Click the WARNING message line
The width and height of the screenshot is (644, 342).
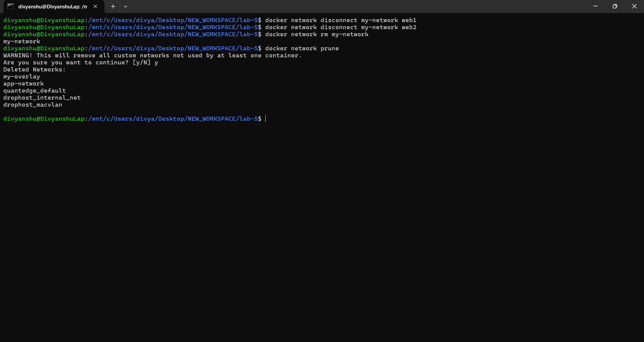pyautogui.click(x=152, y=56)
